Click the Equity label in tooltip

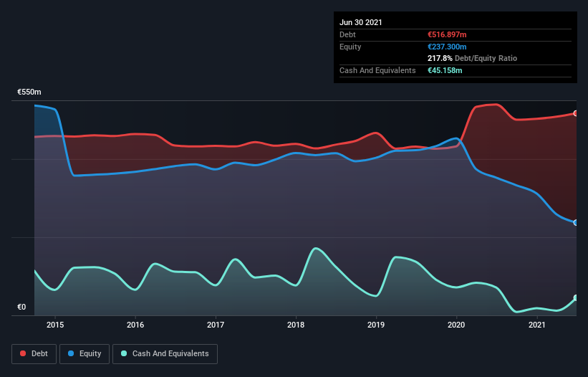[x=350, y=47]
